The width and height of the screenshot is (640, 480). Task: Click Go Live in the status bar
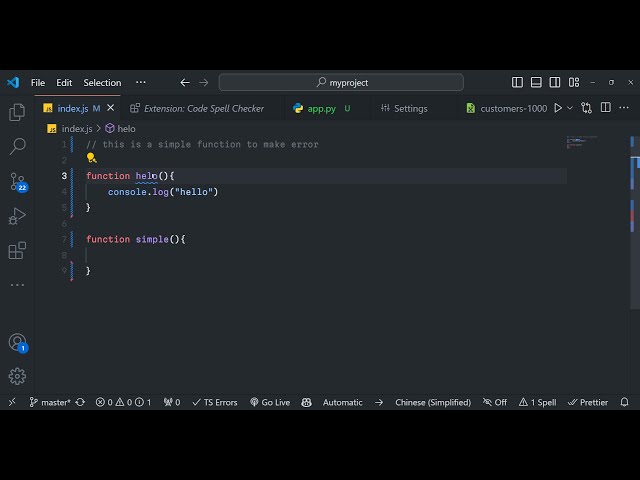click(270, 402)
